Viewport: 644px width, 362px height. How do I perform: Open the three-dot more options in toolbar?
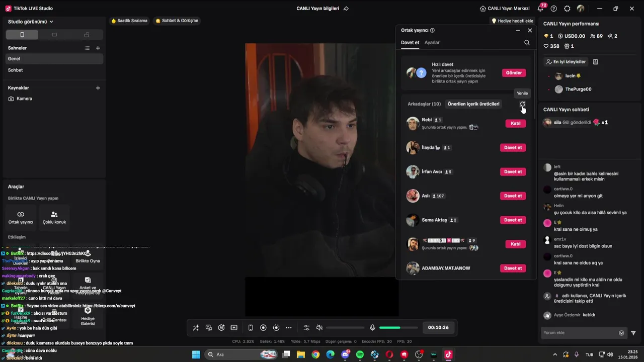click(289, 328)
